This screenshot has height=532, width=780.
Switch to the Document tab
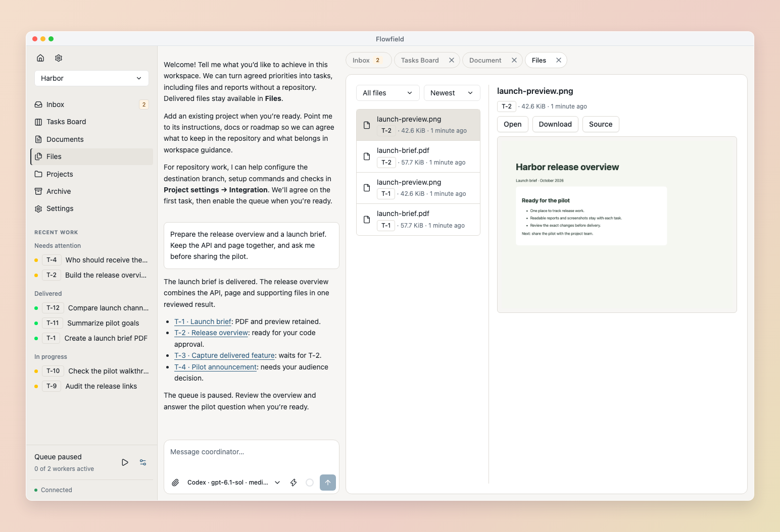[x=485, y=60]
